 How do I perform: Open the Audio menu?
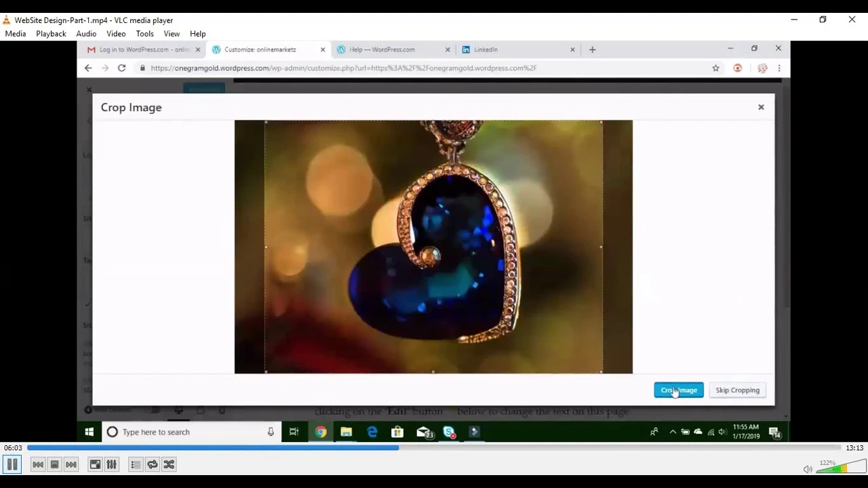[86, 33]
